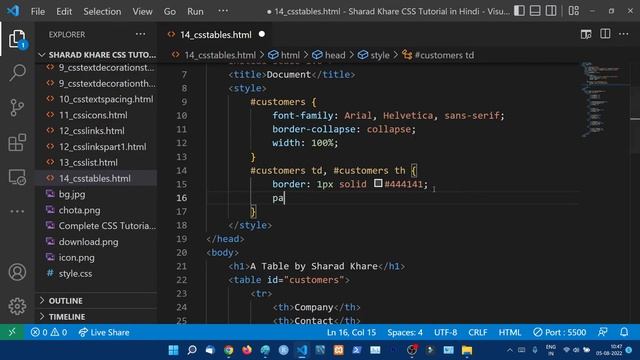640x360 pixels.
Task: Open feedback icon in status bar
Action: click(603, 332)
